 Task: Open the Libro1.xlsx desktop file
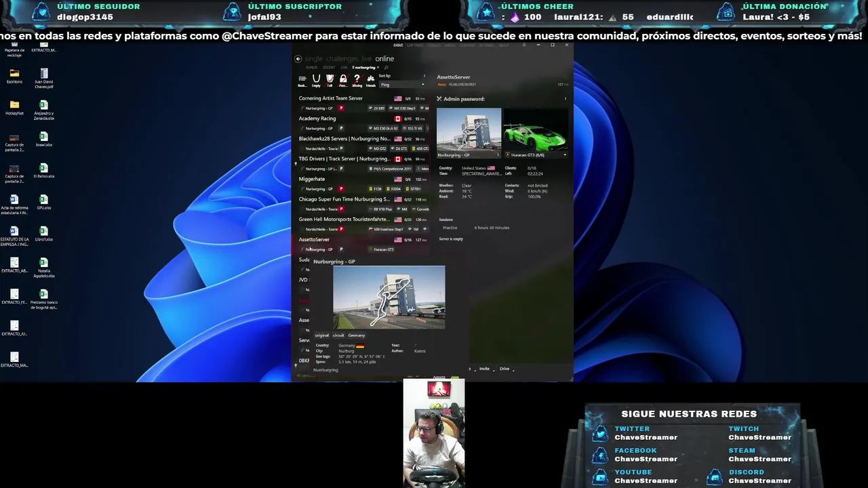coord(44,234)
